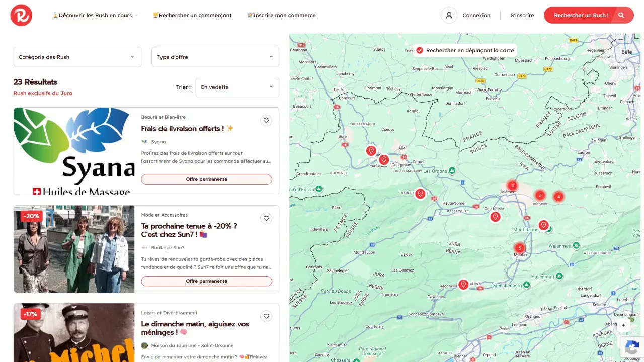
Task: Click Offre permanente on Syana card
Action: [x=206, y=179]
